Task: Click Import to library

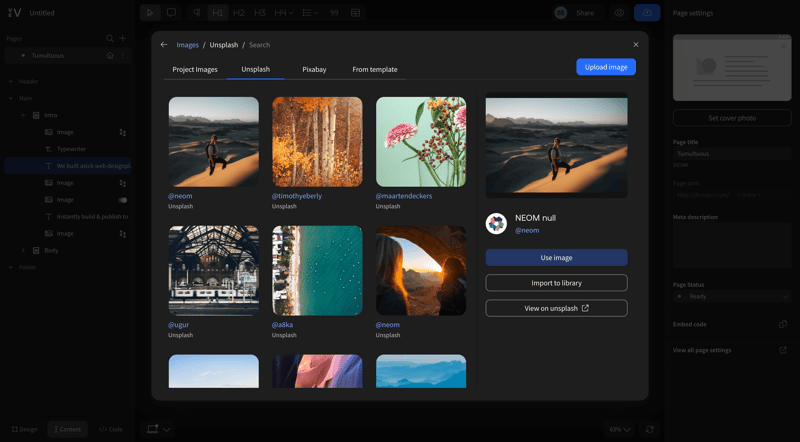Action: click(557, 283)
